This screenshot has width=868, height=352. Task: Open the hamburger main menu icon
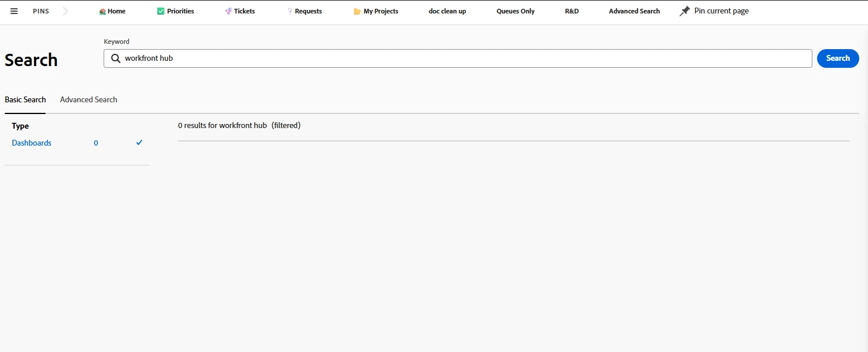coord(14,11)
